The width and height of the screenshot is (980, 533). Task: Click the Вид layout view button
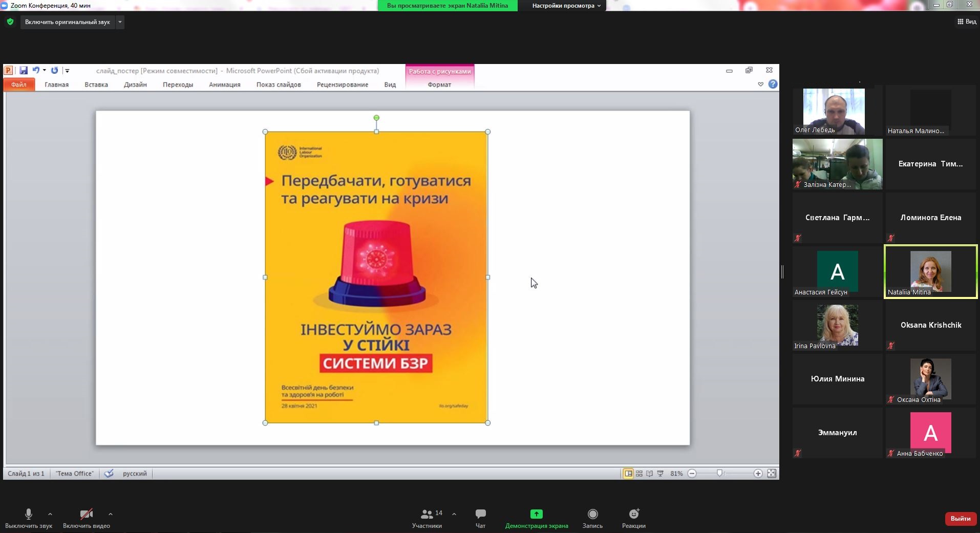click(967, 22)
